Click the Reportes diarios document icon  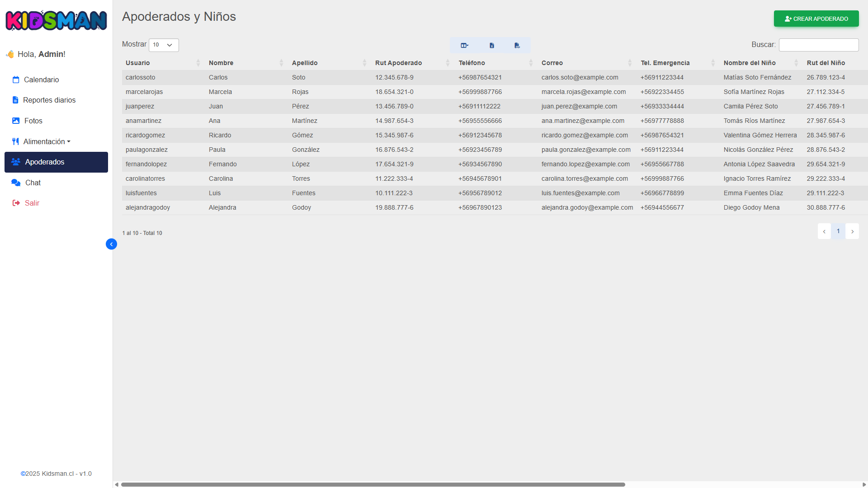point(15,100)
